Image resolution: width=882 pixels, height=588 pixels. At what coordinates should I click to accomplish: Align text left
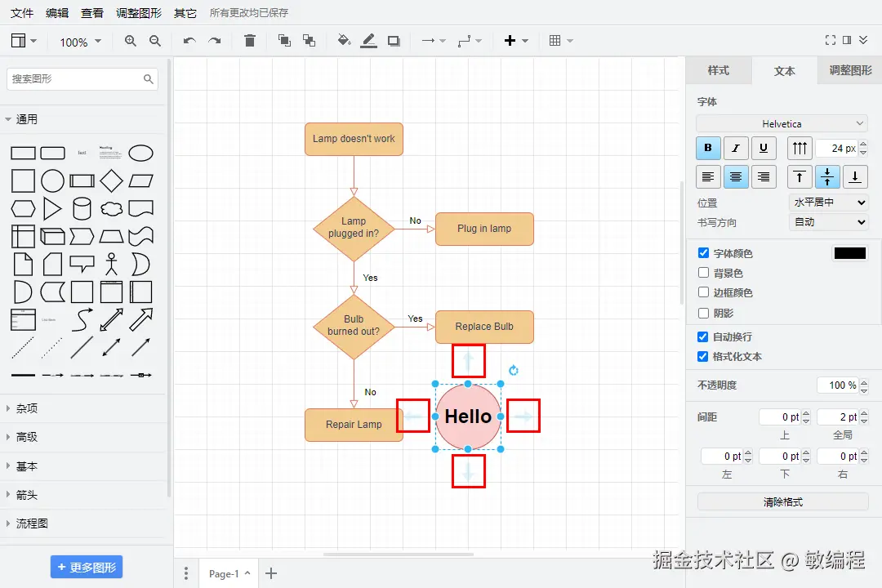708,176
